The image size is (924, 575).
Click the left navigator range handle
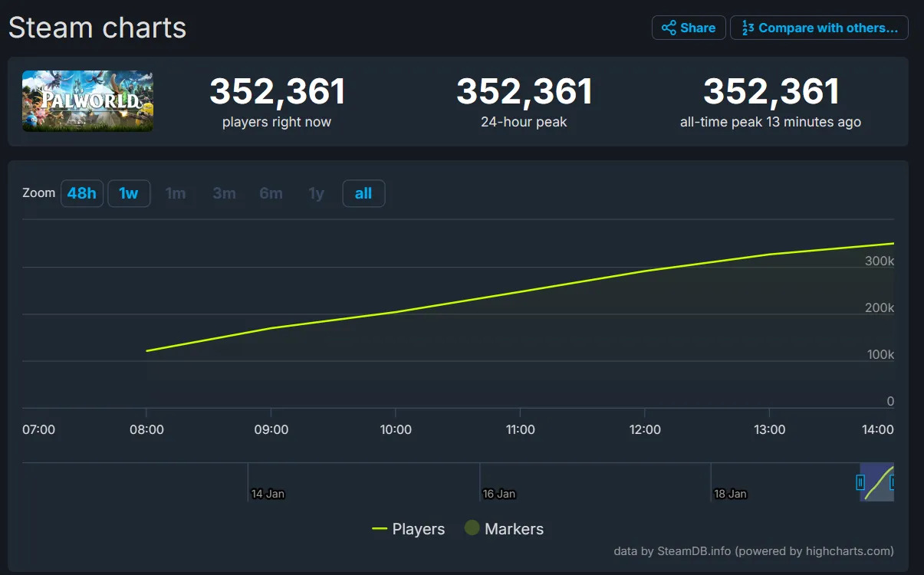[x=860, y=482]
